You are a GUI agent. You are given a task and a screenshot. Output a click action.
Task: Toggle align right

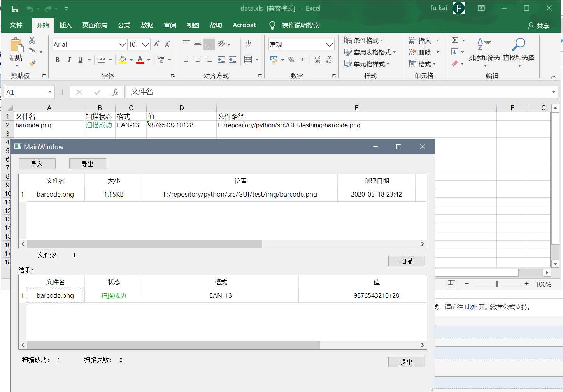209,60
